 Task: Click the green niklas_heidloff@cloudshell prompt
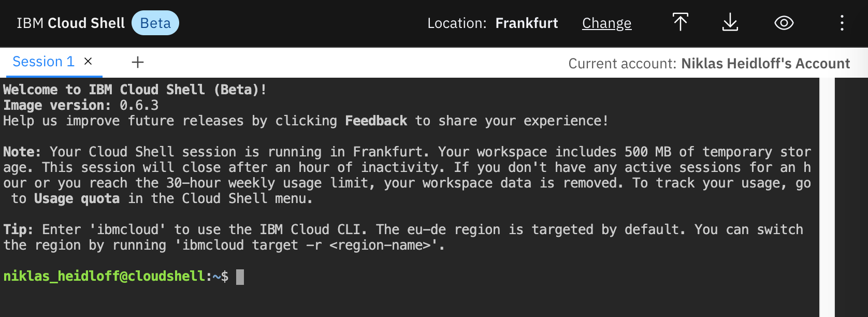tap(104, 277)
